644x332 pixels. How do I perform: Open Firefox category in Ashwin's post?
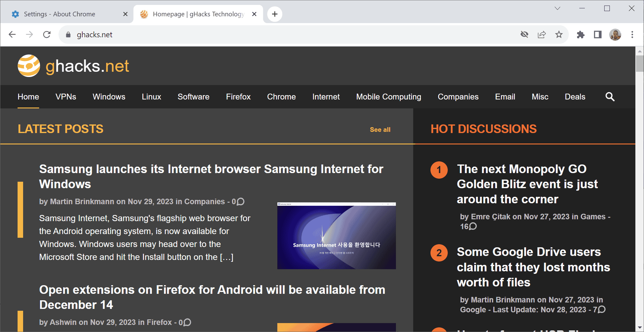(159, 322)
